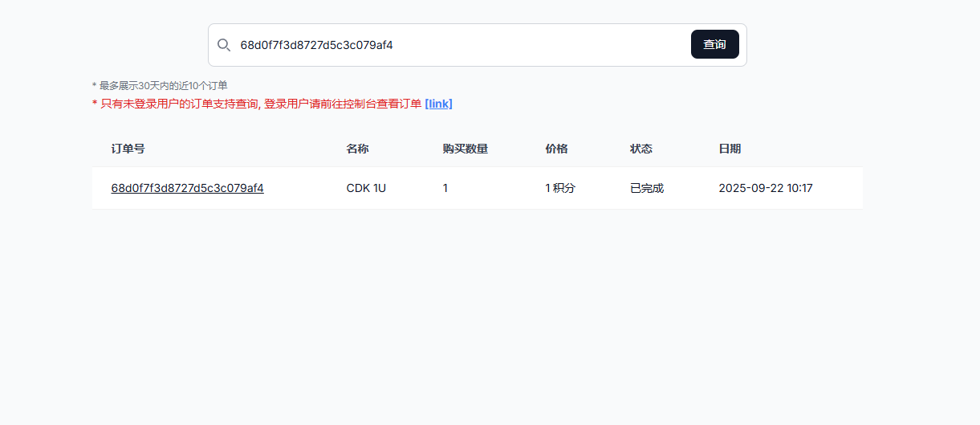The width and height of the screenshot is (980, 425).
Task: Click the 查询 button
Action: [714, 44]
